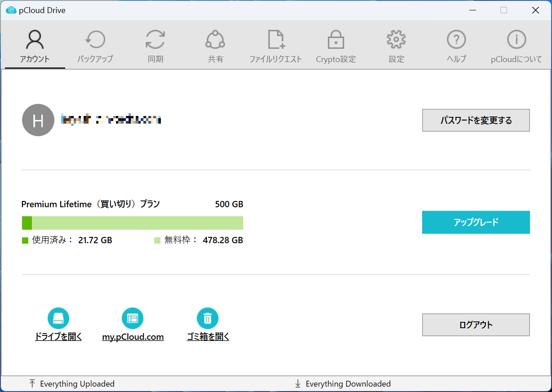The height and width of the screenshot is (392, 552).
Task: Click the storage usage progress bar
Action: (133, 223)
